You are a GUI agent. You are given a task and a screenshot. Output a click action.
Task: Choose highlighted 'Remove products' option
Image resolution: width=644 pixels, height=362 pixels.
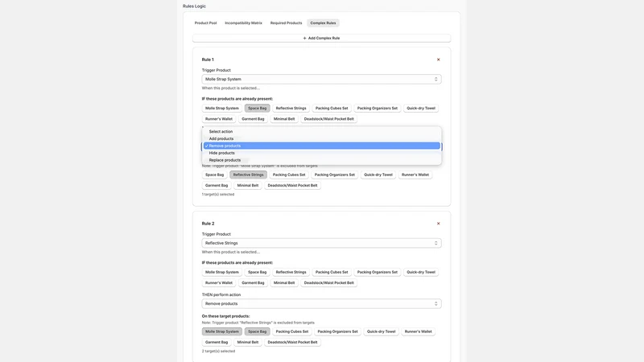(321, 146)
